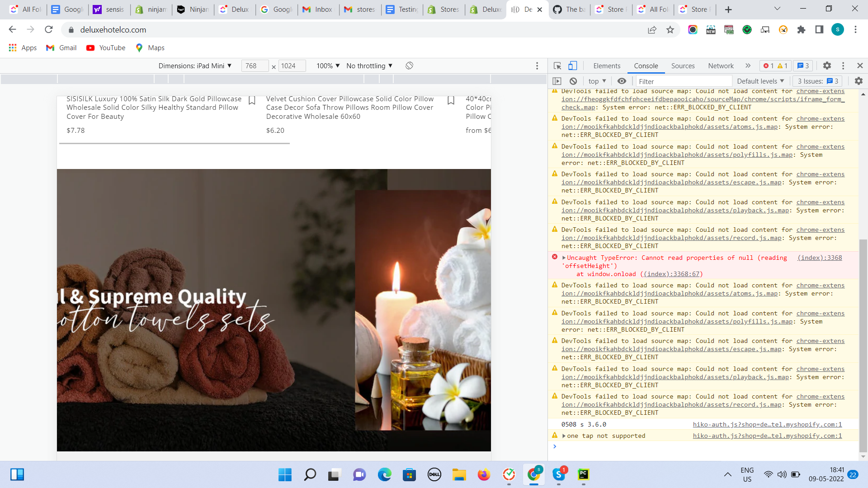Click the inspect element selector icon
The height and width of the screenshot is (488, 868).
tap(557, 66)
